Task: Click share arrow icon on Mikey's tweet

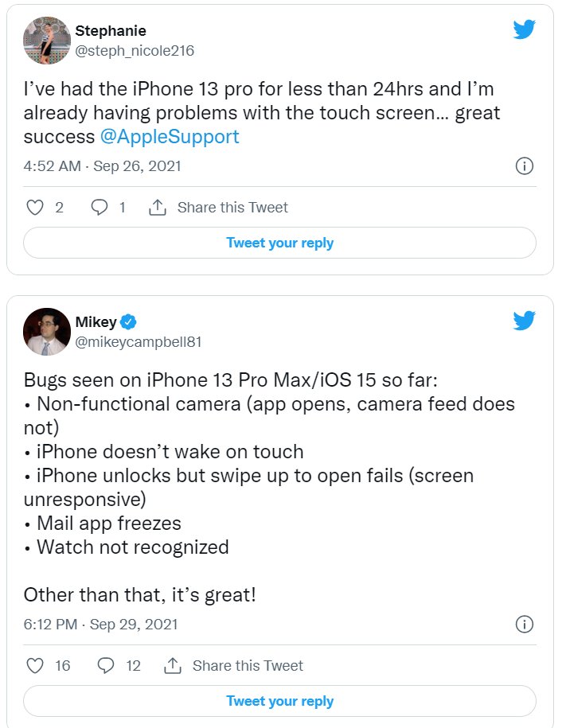Action: point(173,666)
